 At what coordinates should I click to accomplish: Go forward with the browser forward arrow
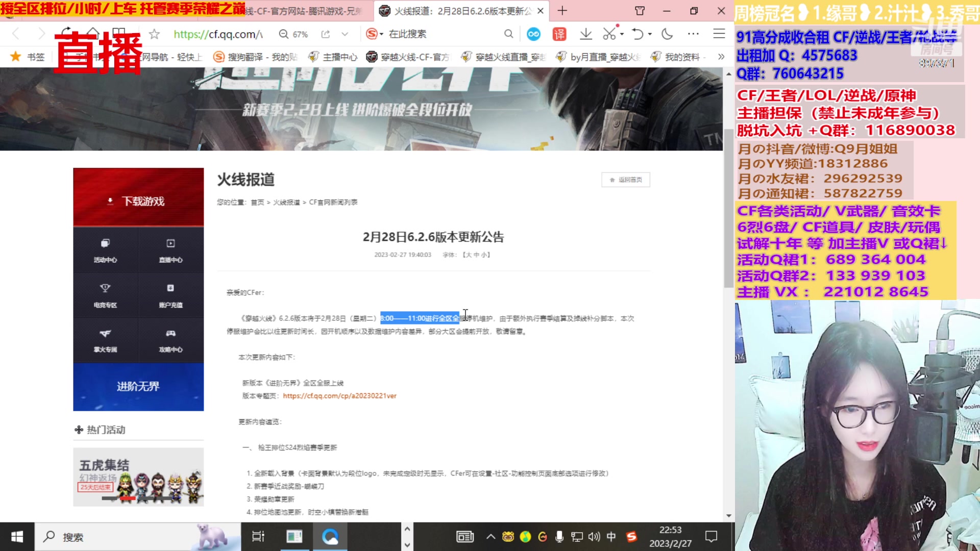[41, 34]
